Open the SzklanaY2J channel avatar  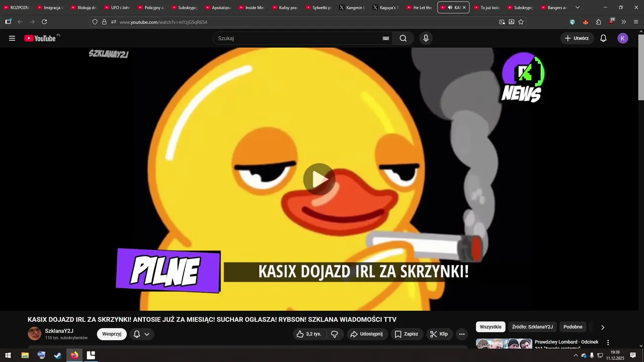[x=35, y=333]
